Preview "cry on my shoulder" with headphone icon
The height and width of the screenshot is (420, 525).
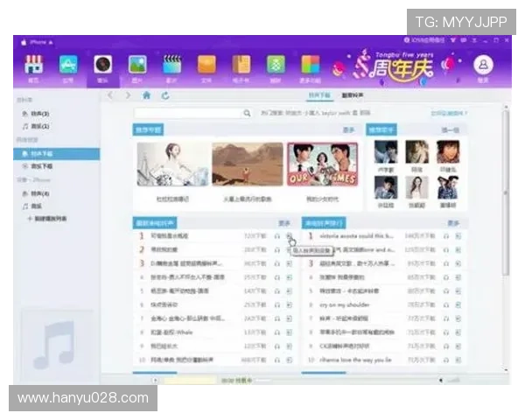click(446, 304)
